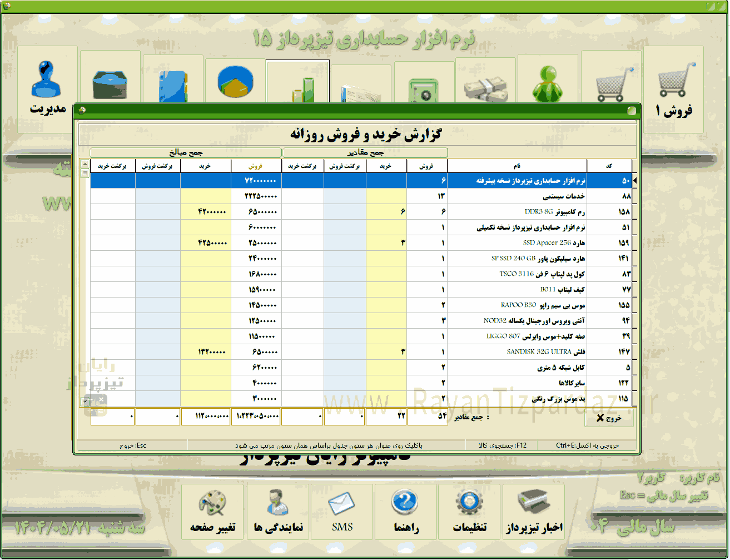This screenshot has width=730, height=560.
Task: Sort table by the نام column header
Action: (517, 166)
